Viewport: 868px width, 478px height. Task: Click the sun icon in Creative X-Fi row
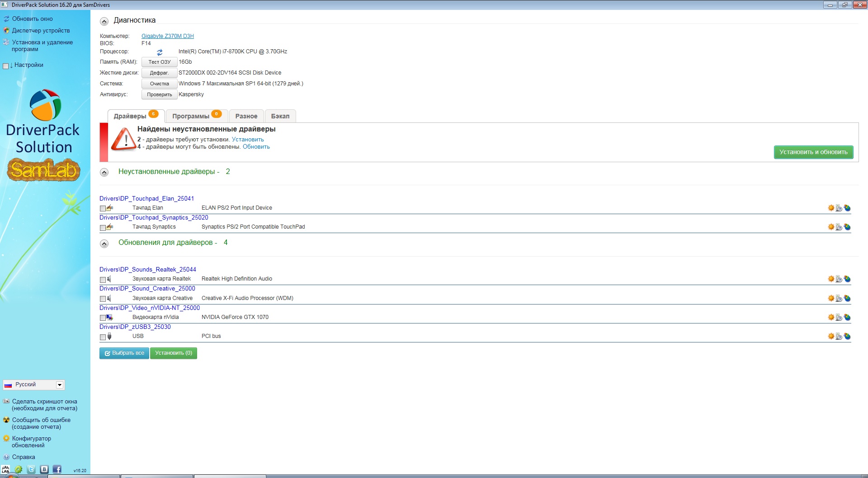(831, 298)
